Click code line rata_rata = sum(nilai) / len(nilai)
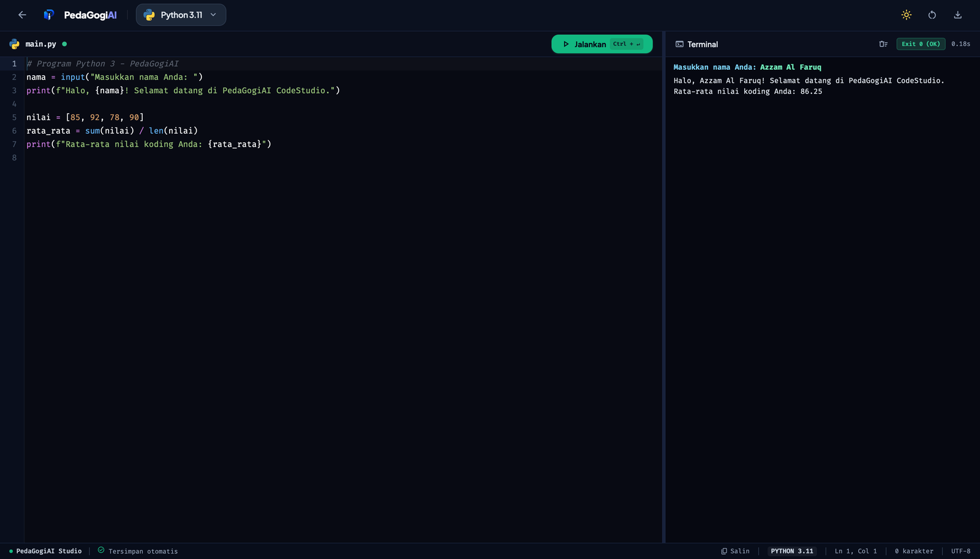 112,131
